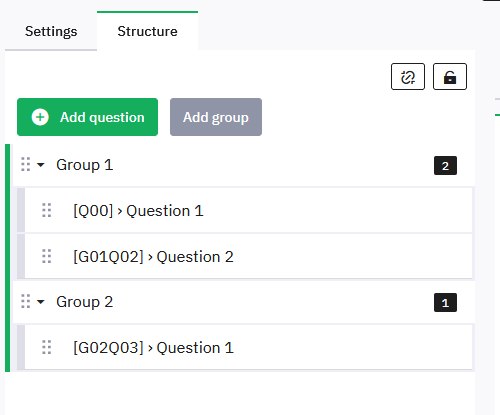Screen dimensions: 500x415
Task: Grab the drag handle of Group 1
Action: pos(26,164)
